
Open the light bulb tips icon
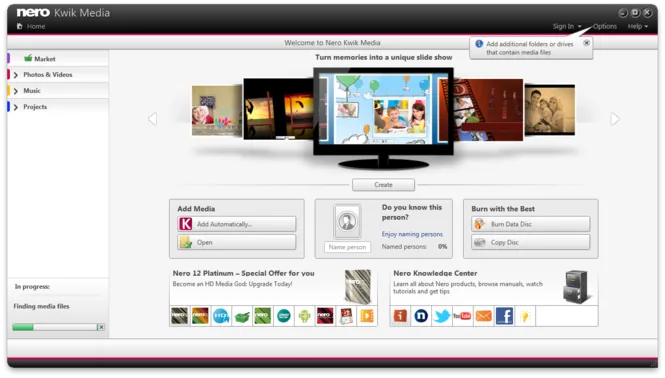coord(525,316)
